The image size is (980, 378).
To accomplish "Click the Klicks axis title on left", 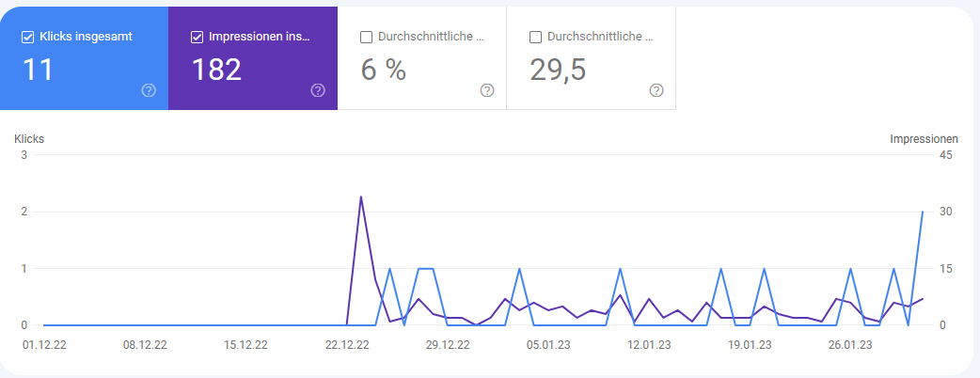I will (29, 139).
